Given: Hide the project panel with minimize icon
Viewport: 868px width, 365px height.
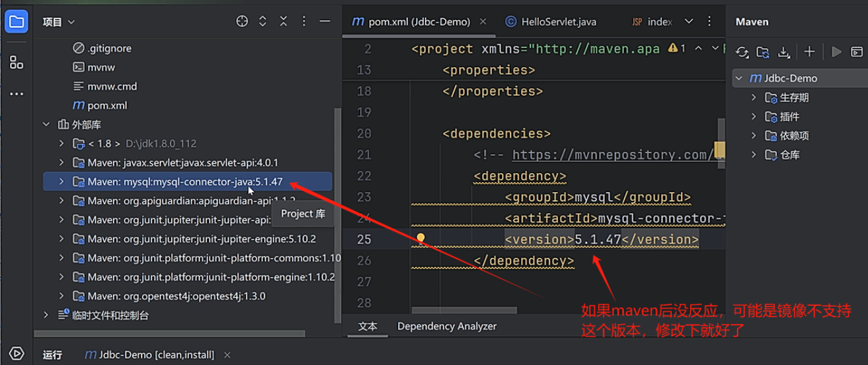Looking at the screenshot, I should pyautogui.click(x=324, y=22).
